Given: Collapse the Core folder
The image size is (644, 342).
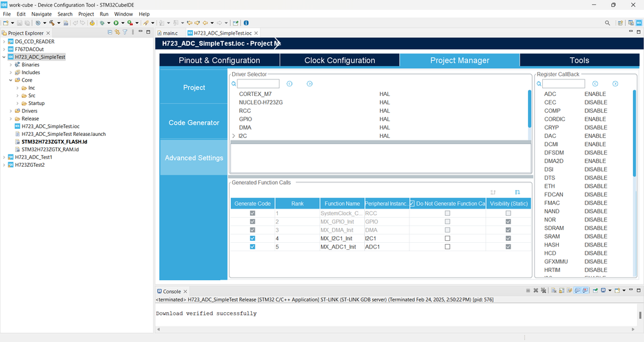Looking at the screenshot, I should click(11, 80).
